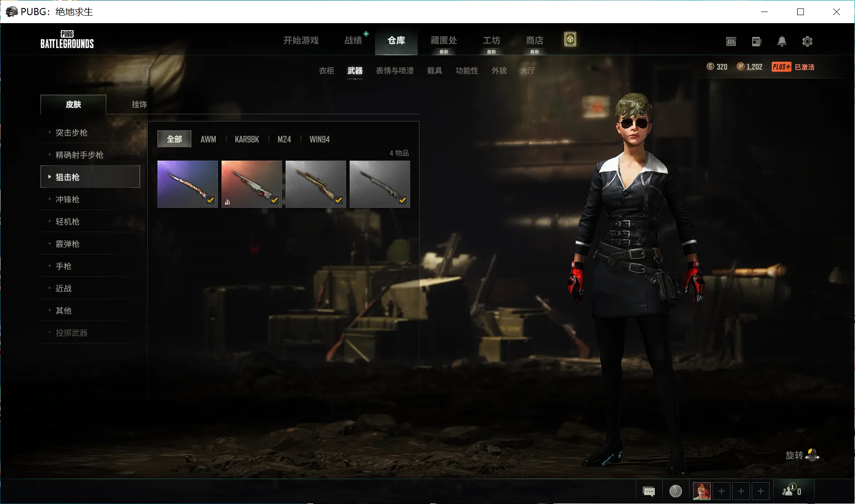855x504 pixels.
Task: Select the 皮肤 tab
Action: click(x=73, y=105)
